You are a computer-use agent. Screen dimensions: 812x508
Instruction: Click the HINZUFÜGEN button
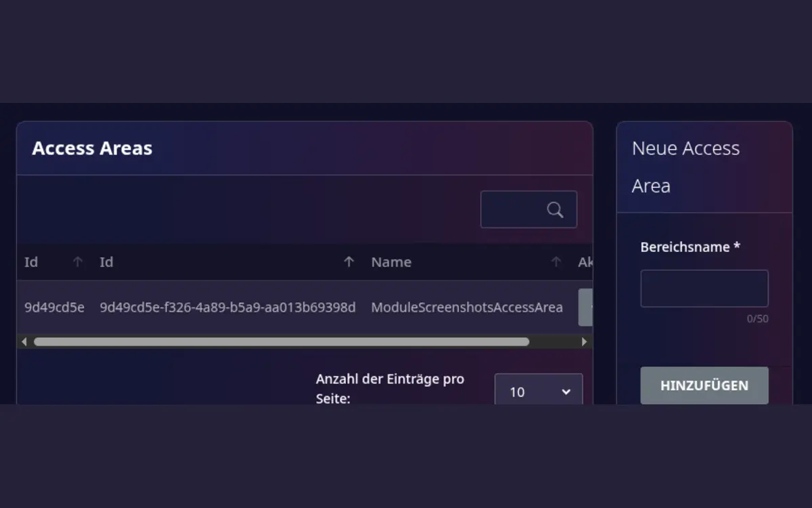point(704,385)
